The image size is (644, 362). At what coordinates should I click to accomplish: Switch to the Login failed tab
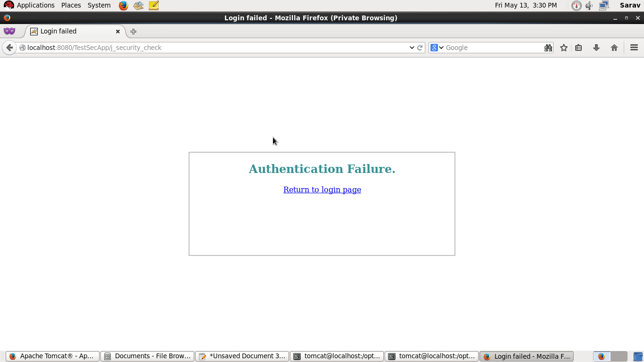coord(66,31)
